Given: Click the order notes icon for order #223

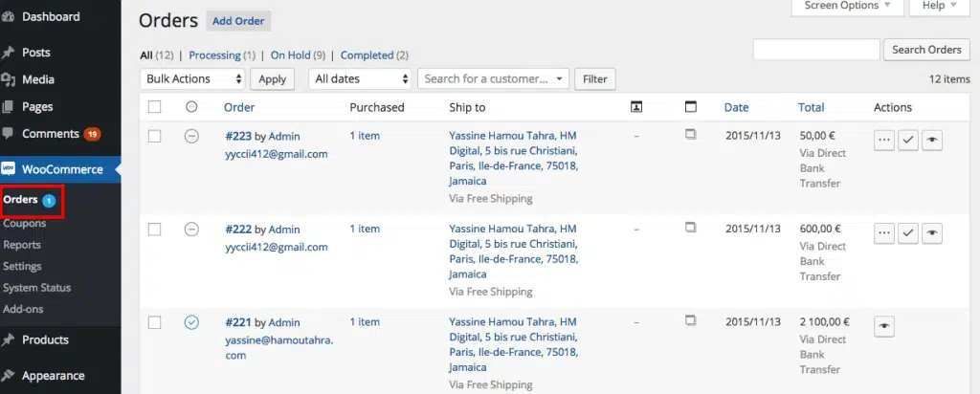Looking at the screenshot, I should (691, 136).
